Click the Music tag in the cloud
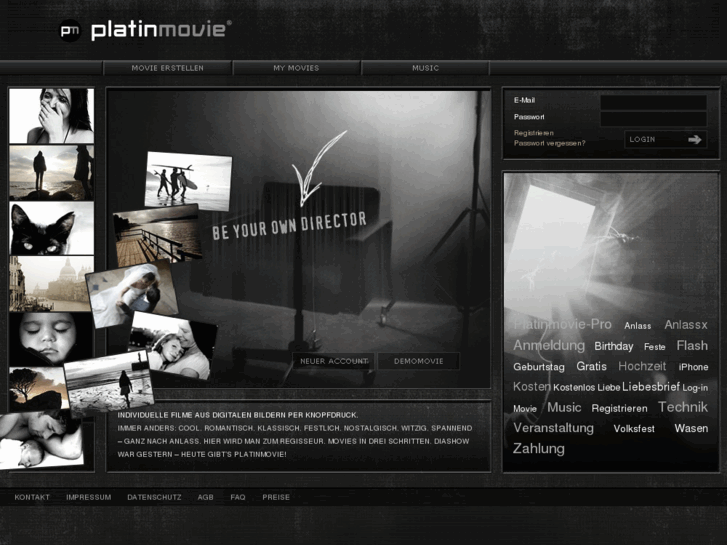Screen dimensions: 727x545 point(564,408)
